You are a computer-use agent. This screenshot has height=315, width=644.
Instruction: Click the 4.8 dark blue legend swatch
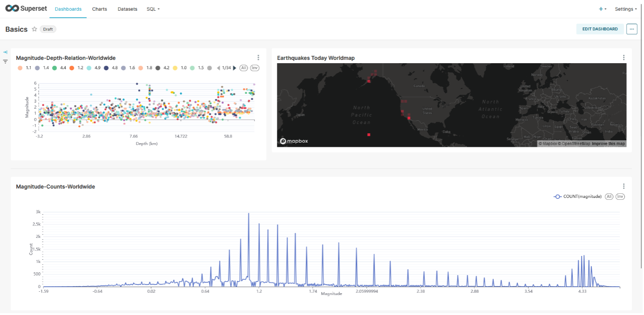(x=107, y=68)
